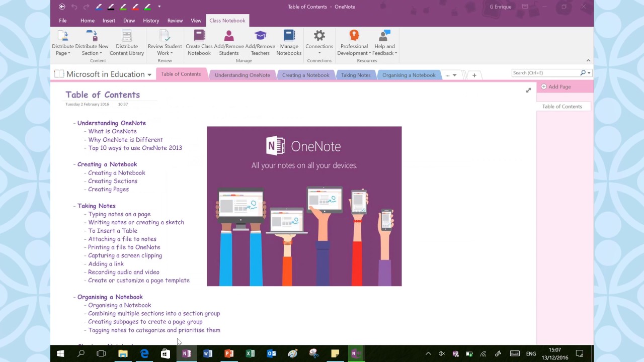Click the Connections gear icon
The image size is (644, 362).
click(x=319, y=36)
